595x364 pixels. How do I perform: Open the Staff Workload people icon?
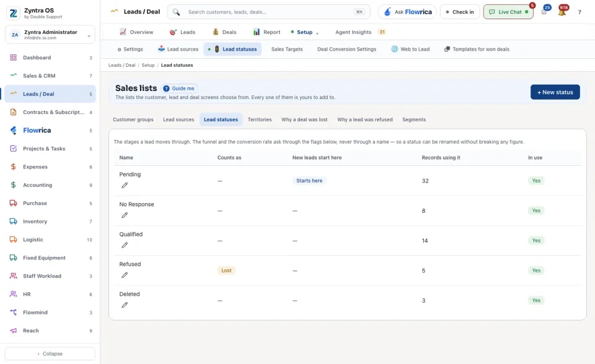point(13,276)
